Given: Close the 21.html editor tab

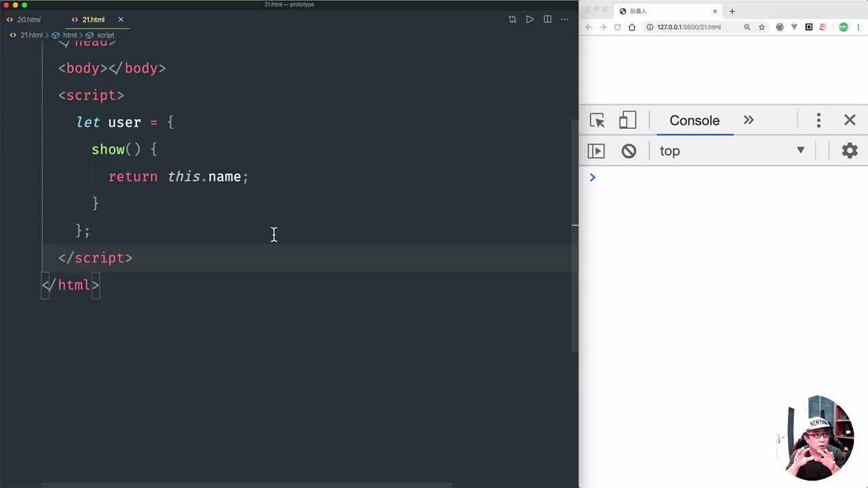Looking at the screenshot, I should [121, 20].
